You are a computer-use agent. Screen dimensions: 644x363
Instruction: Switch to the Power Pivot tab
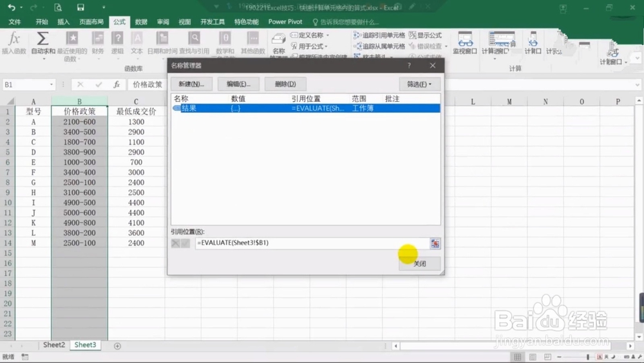pyautogui.click(x=285, y=22)
